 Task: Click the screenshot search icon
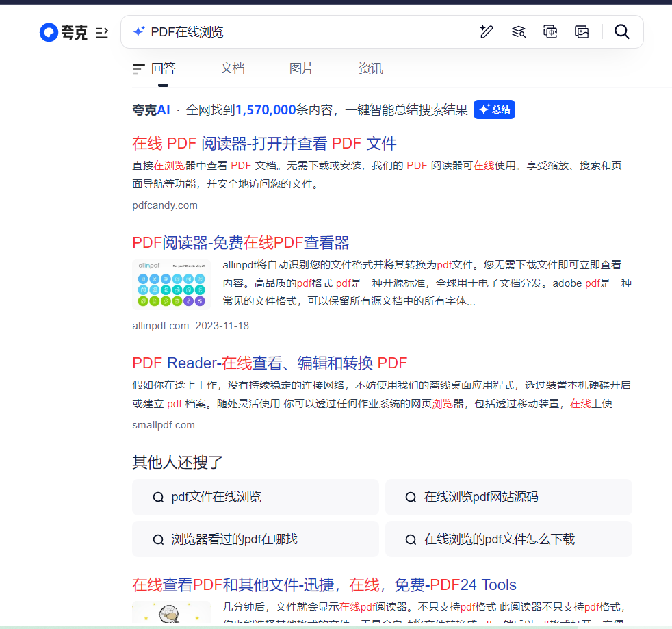[x=550, y=31]
